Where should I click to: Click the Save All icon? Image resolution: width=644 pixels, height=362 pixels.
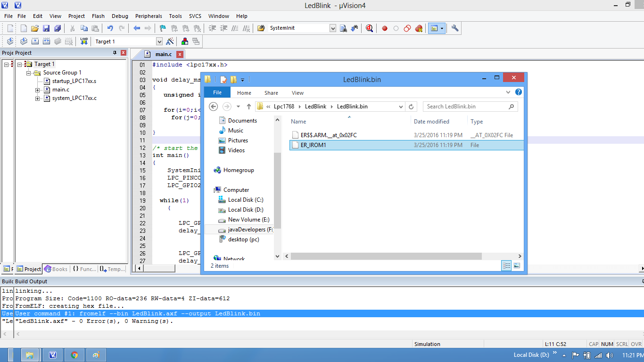(58, 28)
